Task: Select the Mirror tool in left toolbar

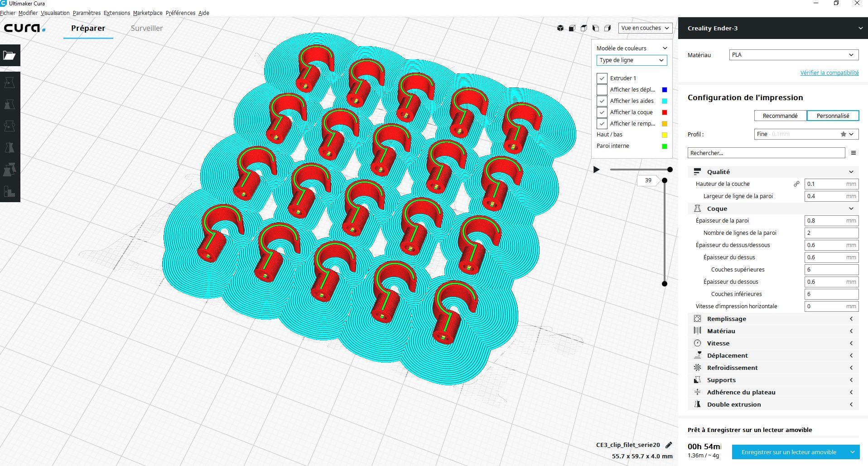Action: [x=10, y=148]
